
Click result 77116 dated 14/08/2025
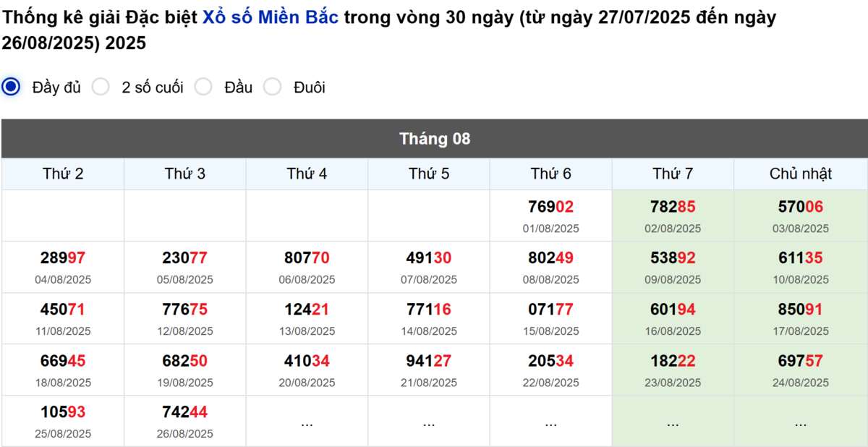(429, 310)
